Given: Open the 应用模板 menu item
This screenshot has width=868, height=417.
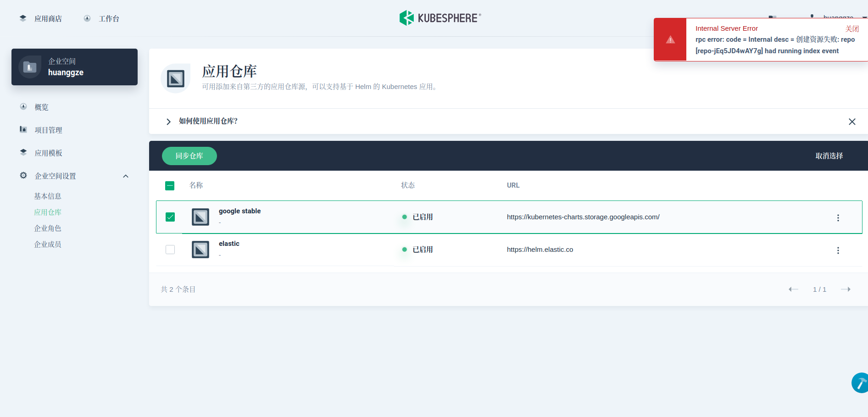Looking at the screenshot, I should [49, 153].
